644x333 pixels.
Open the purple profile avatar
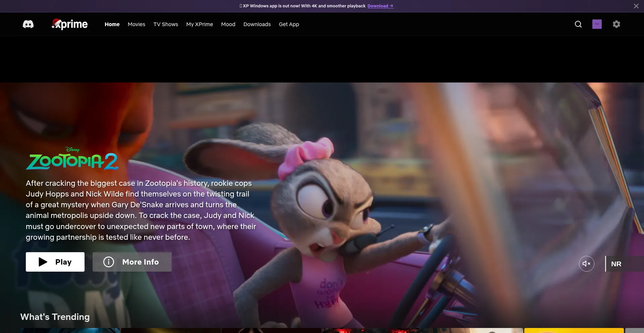click(x=597, y=24)
